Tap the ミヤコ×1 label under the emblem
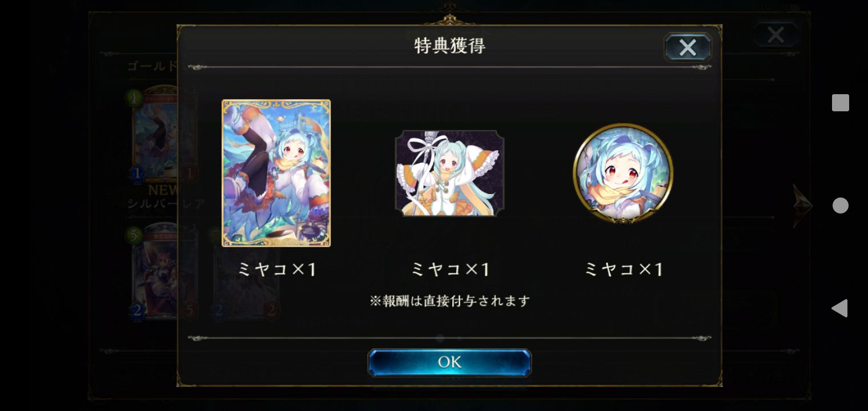Screen dimensions: 868x411 pyautogui.click(x=623, y=269)
